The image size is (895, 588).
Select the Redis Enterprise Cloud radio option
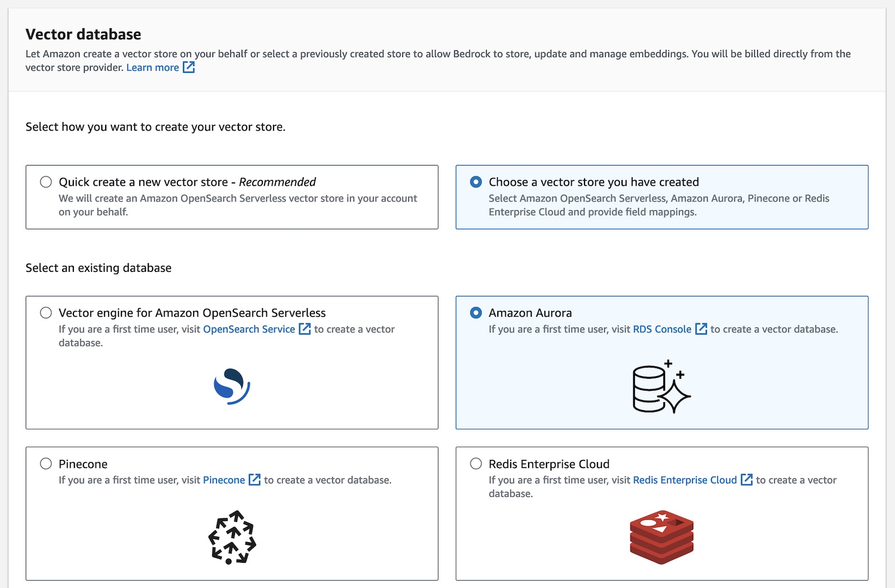coord(476,464)
